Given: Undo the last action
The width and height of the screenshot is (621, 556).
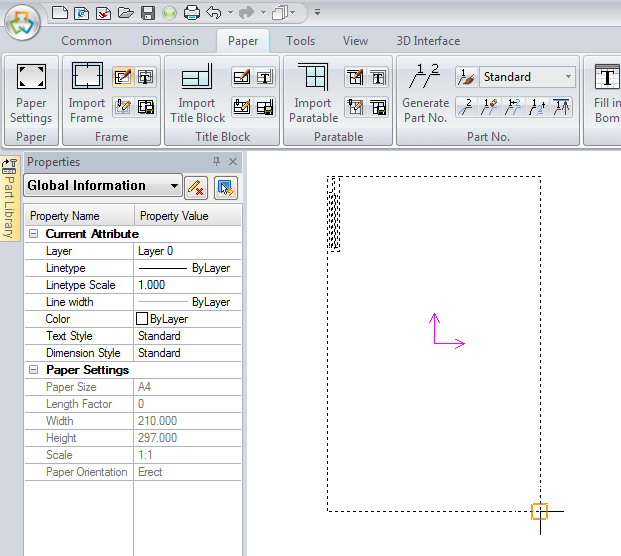Looking at the screenshot, I should 214,13.
